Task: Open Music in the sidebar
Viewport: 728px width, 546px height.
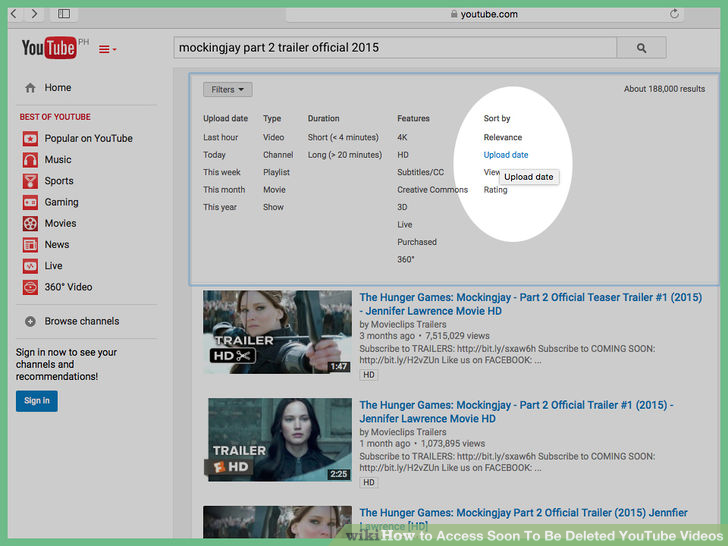Action: pyautogui.click(x=58, y=160)
